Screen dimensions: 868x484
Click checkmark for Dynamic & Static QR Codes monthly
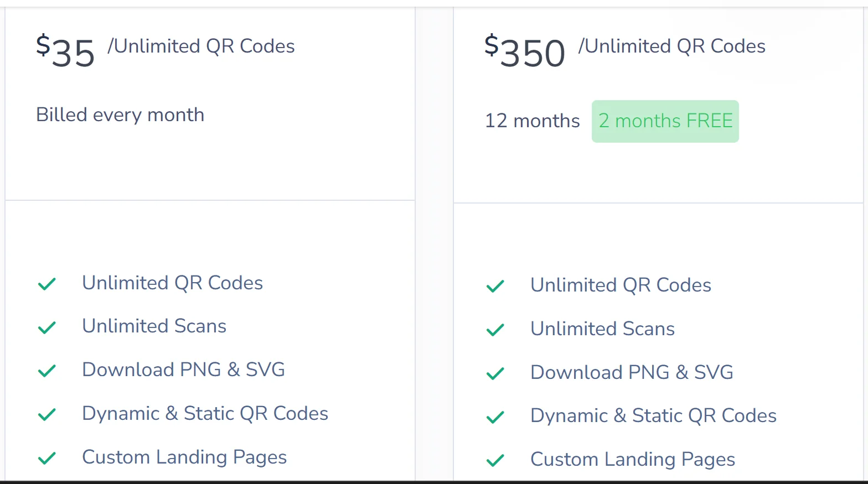coord(47,414)
